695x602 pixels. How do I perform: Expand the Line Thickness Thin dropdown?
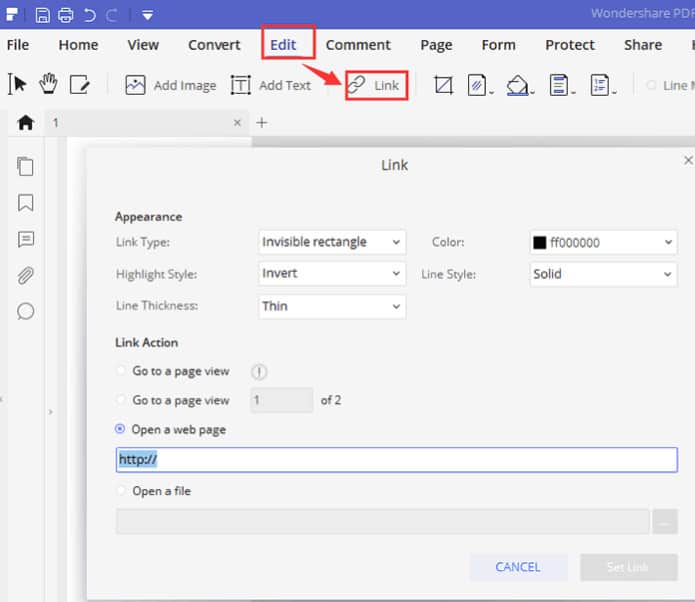click(332, 306)
